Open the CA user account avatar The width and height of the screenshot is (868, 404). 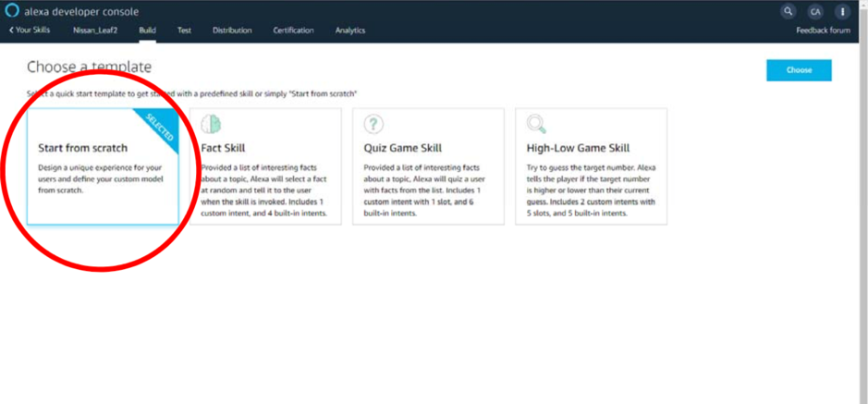tap(814, 11)
